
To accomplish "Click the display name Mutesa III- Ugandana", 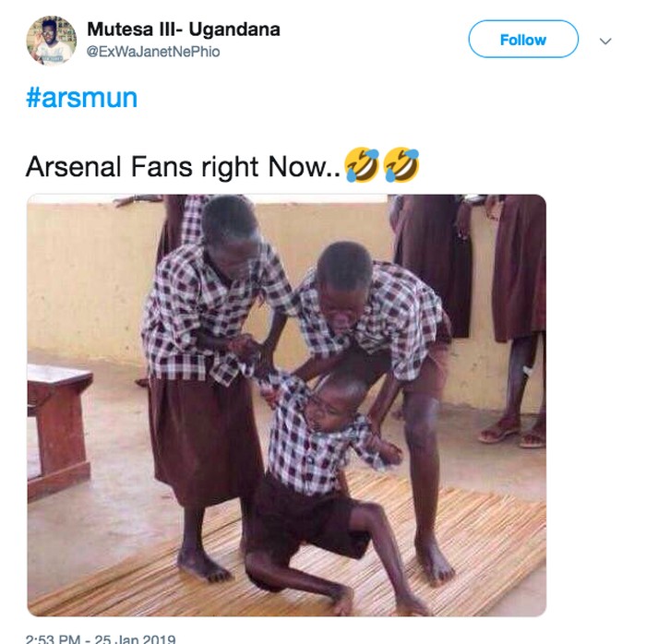I will 183,30.
